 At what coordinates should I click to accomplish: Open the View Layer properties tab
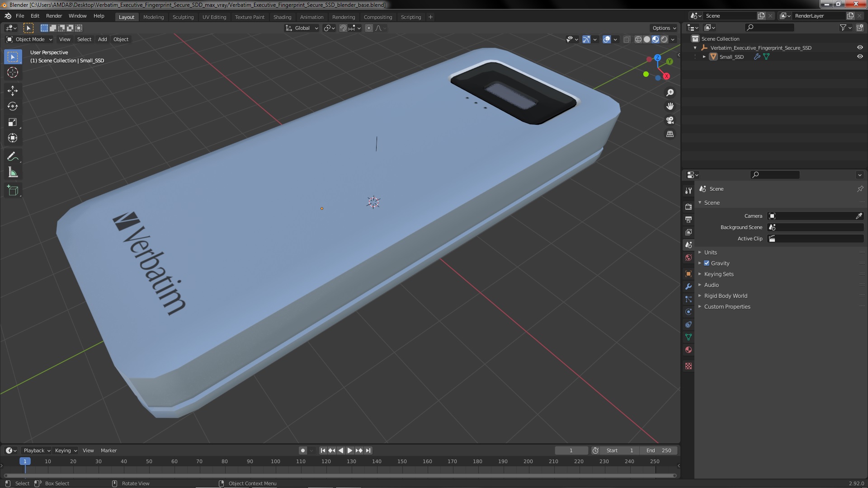(689, 232)
